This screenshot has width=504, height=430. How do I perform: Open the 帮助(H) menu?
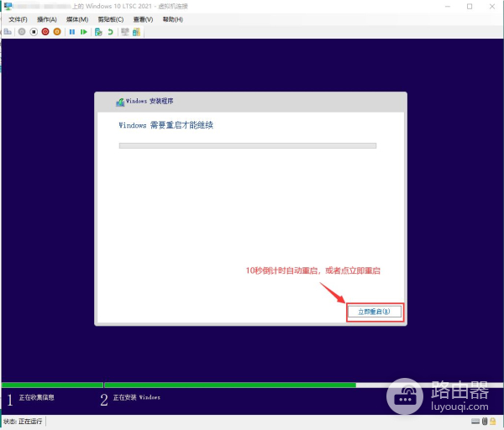(x=172, y=19)
